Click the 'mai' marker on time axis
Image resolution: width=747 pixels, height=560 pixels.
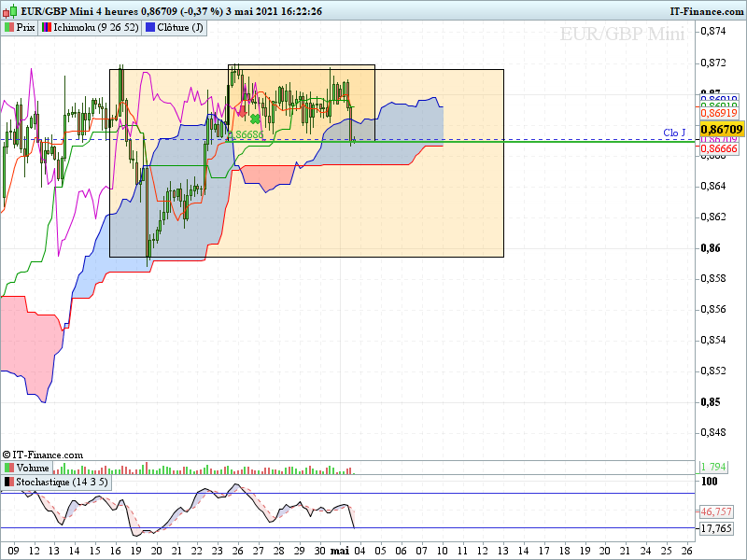coord(340,551)
